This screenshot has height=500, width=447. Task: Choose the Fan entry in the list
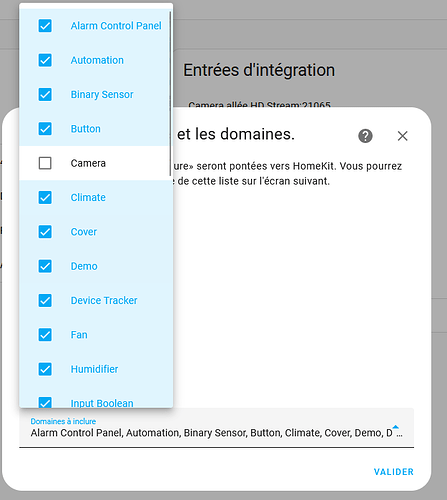coord(96,335)
